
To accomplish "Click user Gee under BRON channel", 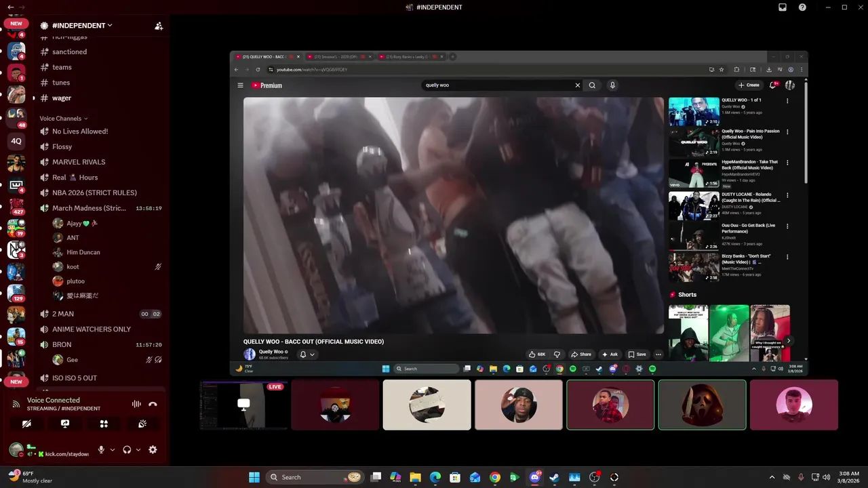I will click(72, 360).
